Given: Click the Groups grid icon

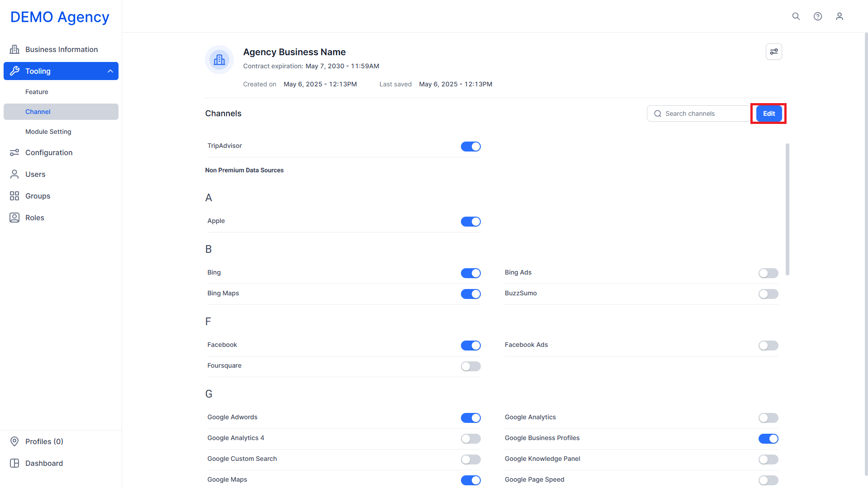Looking at the screenshot, I should [14, 196].
